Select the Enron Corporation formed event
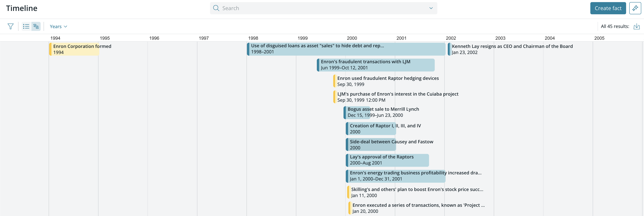The image size is (644, 216). (74, 49)
